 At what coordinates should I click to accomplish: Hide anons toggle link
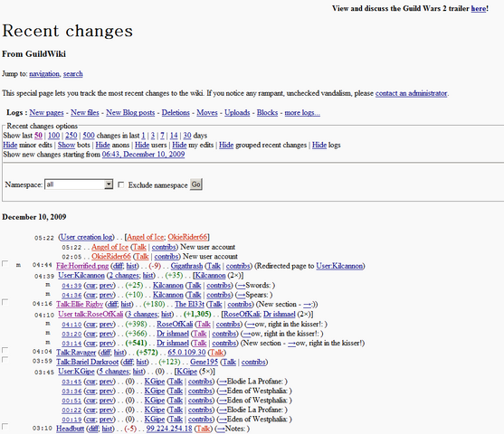pos(102,146)
